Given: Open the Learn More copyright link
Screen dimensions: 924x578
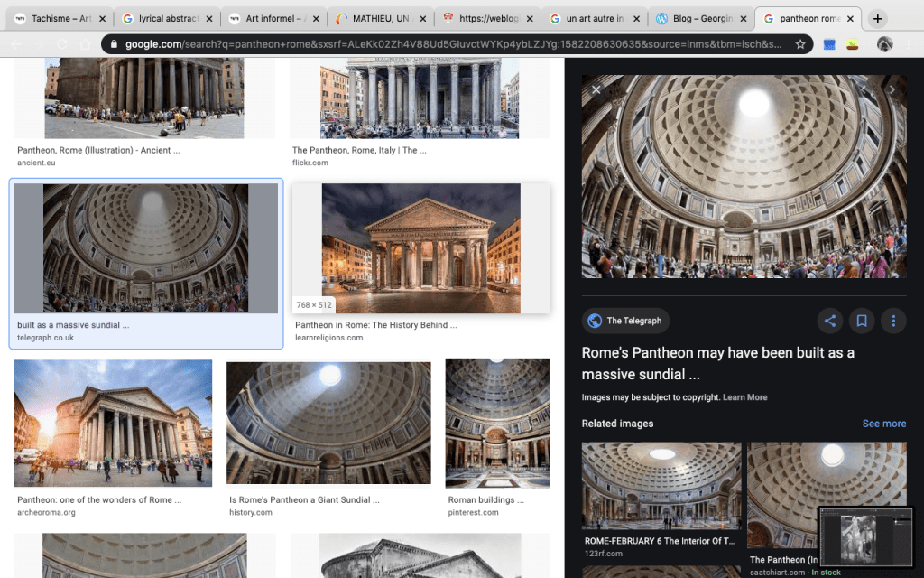Looking at the screenshot, I should coord(744,397).
